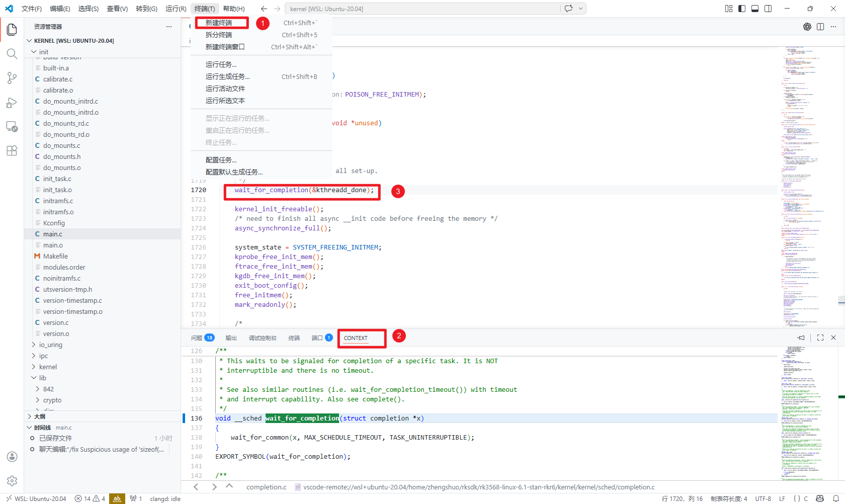The image size is (845, 504).
Task: Expand the io_uring folder
Action: tap(34, 345)
